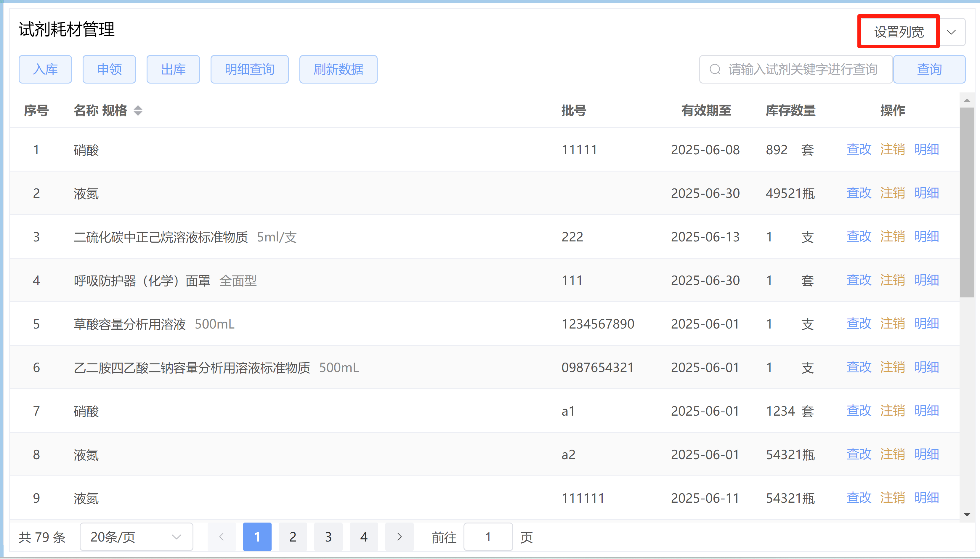This screenshot has height=559, width=980.
Task: Click the 出库 button
Action: click(173, 70)
